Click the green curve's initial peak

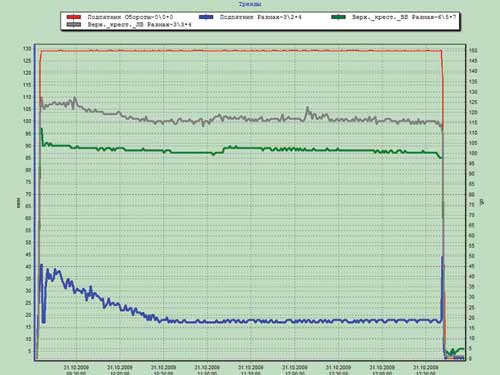tap(41, 129)
